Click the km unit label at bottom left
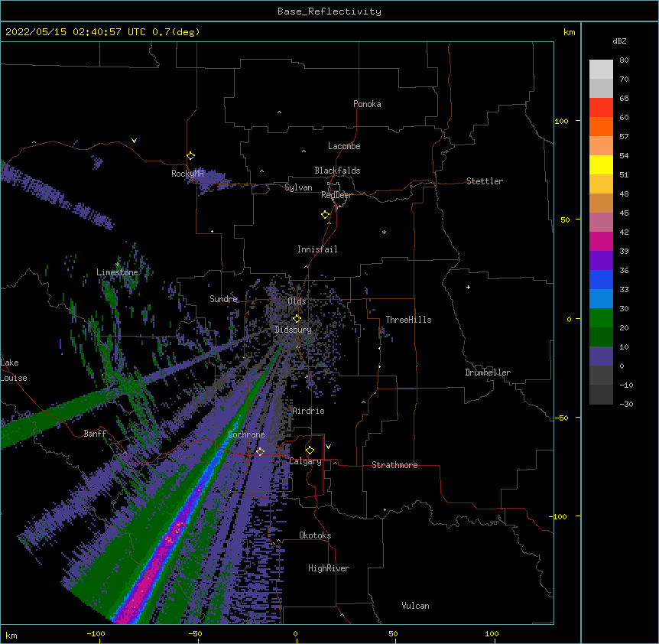This screenshot has width=659, height=644. pyautogui.click(x=11, y=635)
